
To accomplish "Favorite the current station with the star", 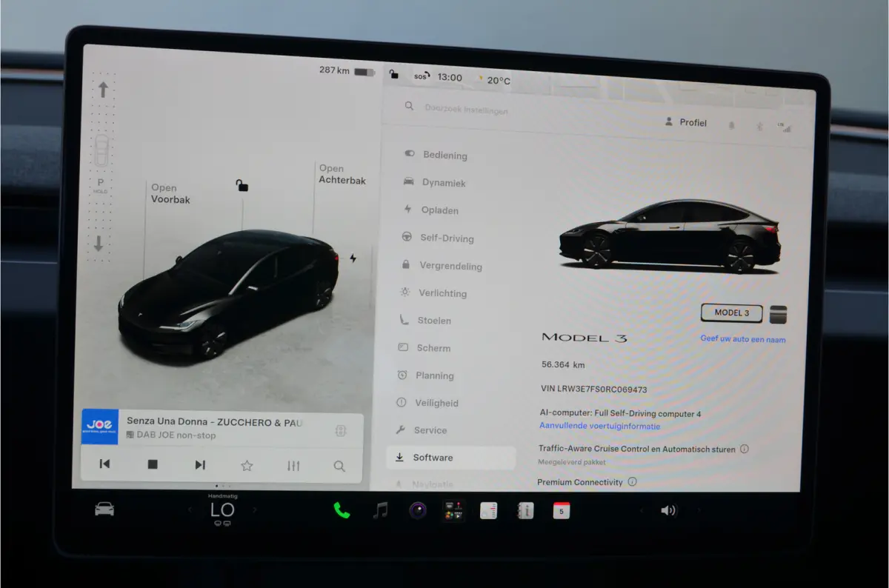I will (247, 466).
